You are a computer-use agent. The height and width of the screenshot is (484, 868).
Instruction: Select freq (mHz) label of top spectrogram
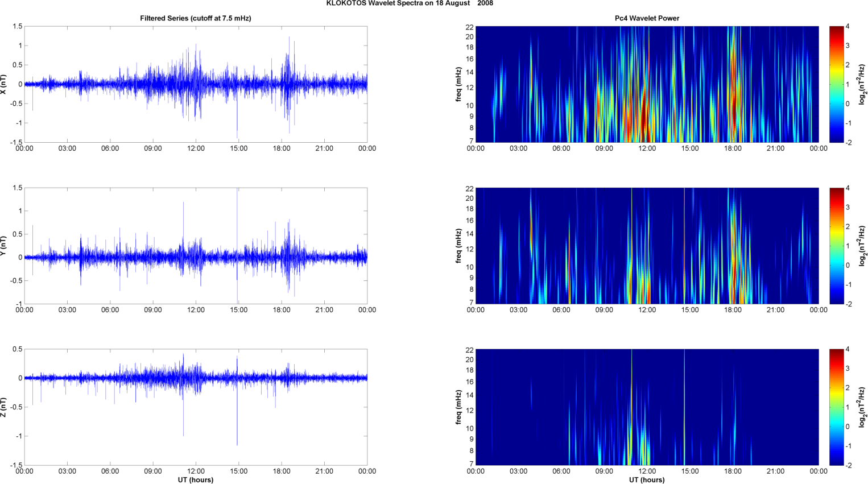coord(458,84)
